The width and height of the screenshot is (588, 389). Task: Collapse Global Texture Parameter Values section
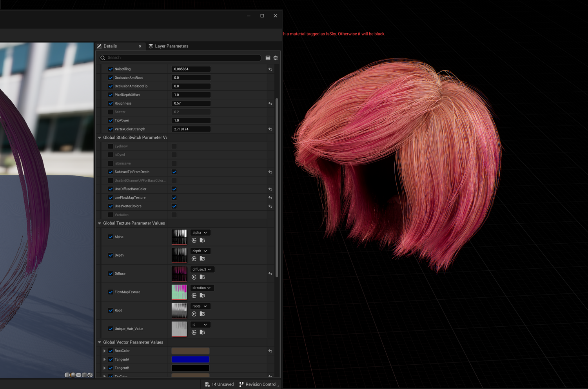100,223
